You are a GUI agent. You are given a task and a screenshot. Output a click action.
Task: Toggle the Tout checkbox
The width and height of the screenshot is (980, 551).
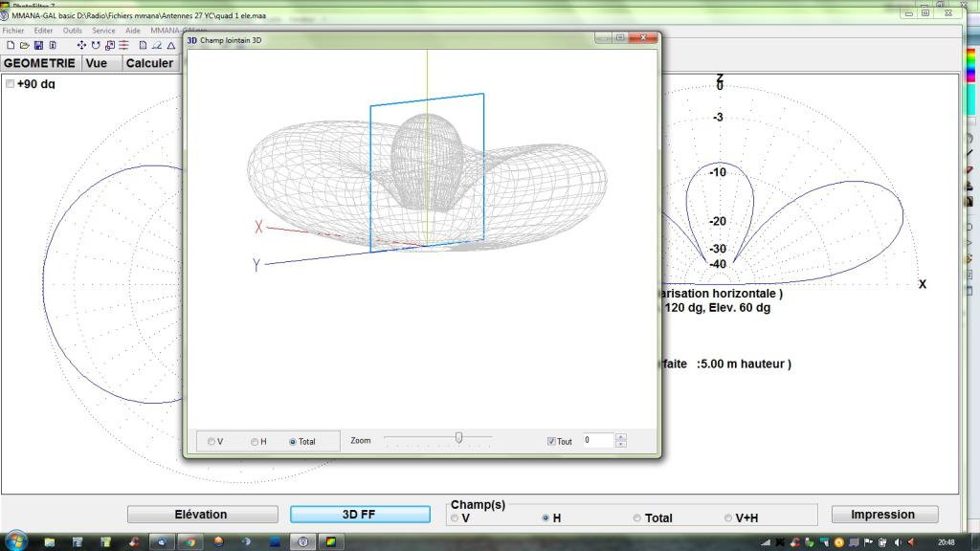click(x=551, y=441)
